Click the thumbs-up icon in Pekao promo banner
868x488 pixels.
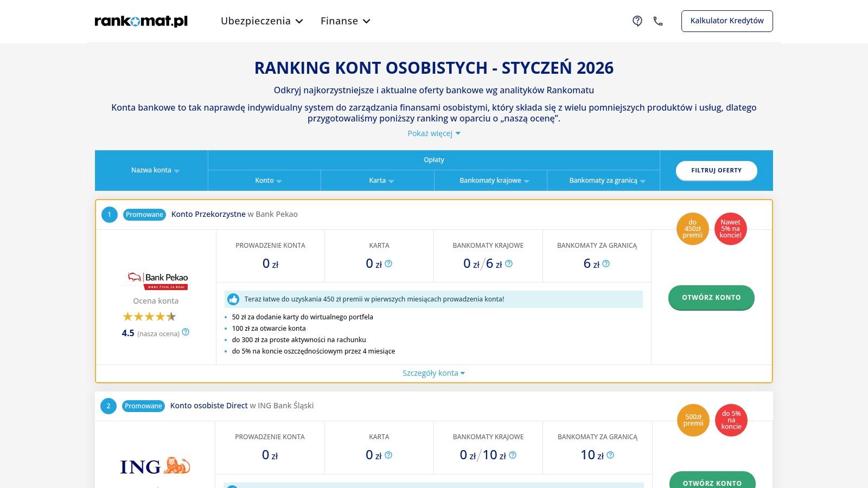[x=233, y=299]
